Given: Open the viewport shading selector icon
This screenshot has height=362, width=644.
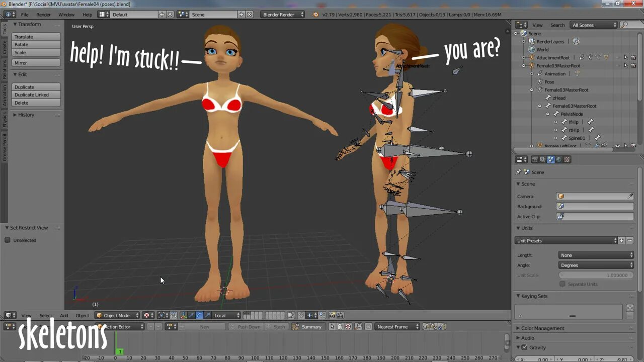Looking at the screenshot, I should click(146, 315).
